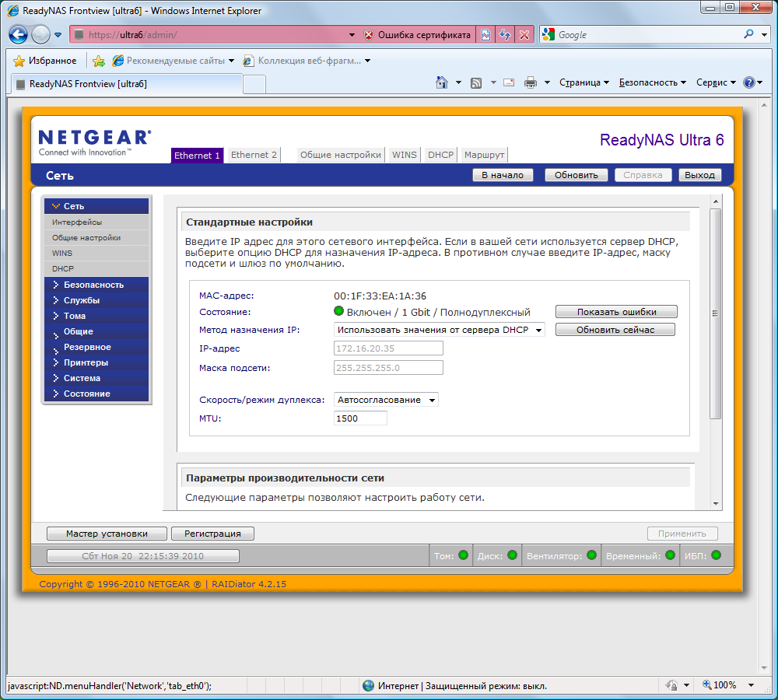Click the Обновить button in header
This screenshot has height=700, width=778.
pyautogui.click(x=576, y=175)
